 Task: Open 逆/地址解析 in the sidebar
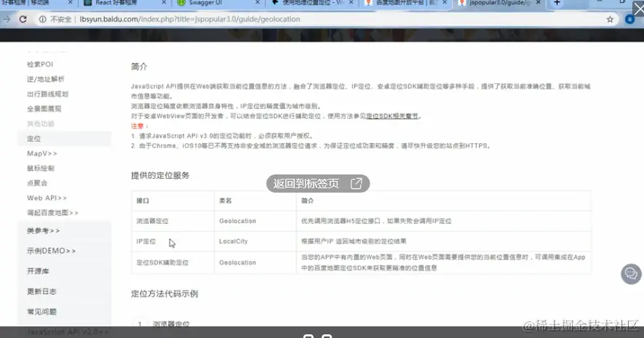click(x=46, y=79)
